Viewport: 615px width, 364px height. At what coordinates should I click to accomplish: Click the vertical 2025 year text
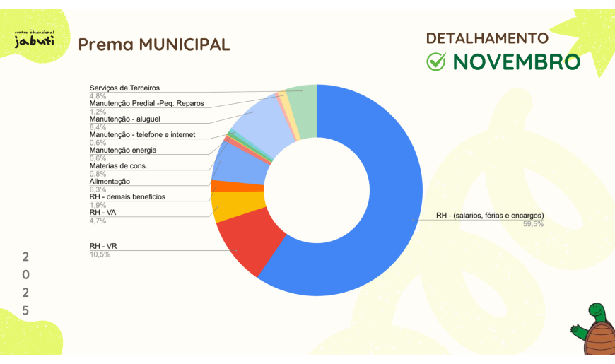click(25, 283)
